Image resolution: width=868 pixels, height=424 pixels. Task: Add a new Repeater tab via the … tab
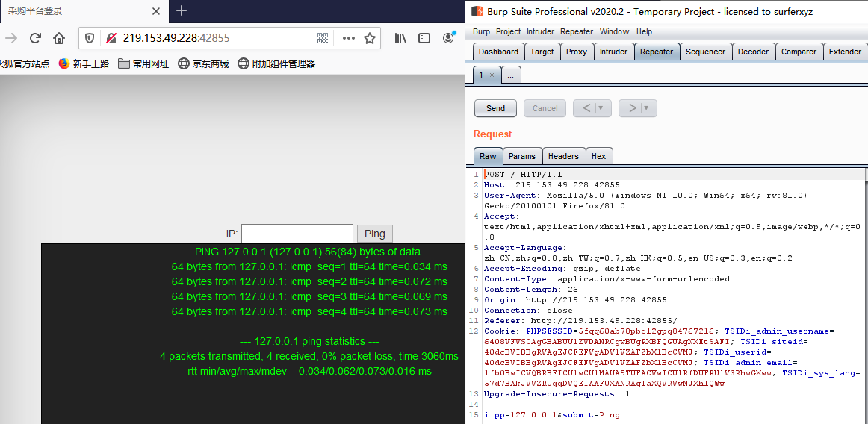[510, 75]
